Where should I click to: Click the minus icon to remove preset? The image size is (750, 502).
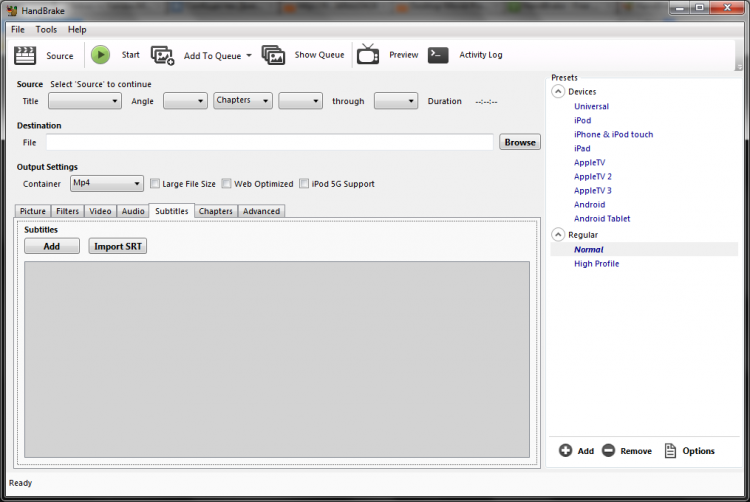[608, 450]
